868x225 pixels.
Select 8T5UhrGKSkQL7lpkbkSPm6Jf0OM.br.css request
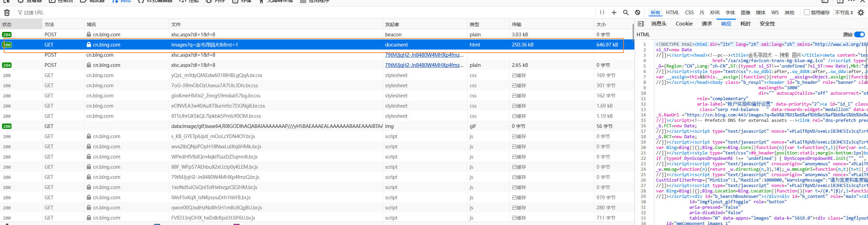click(x=317, y=116)
